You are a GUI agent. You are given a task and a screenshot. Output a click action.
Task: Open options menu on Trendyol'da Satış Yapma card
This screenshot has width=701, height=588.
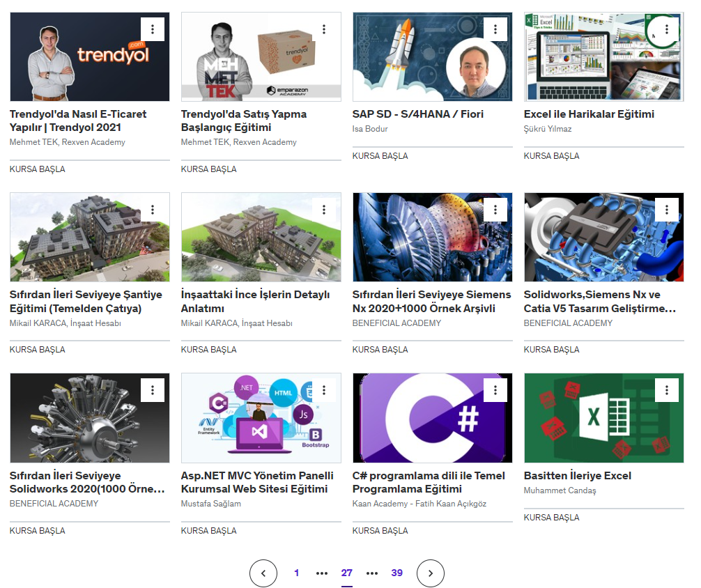pyautogui.click(x=324, y=29)
